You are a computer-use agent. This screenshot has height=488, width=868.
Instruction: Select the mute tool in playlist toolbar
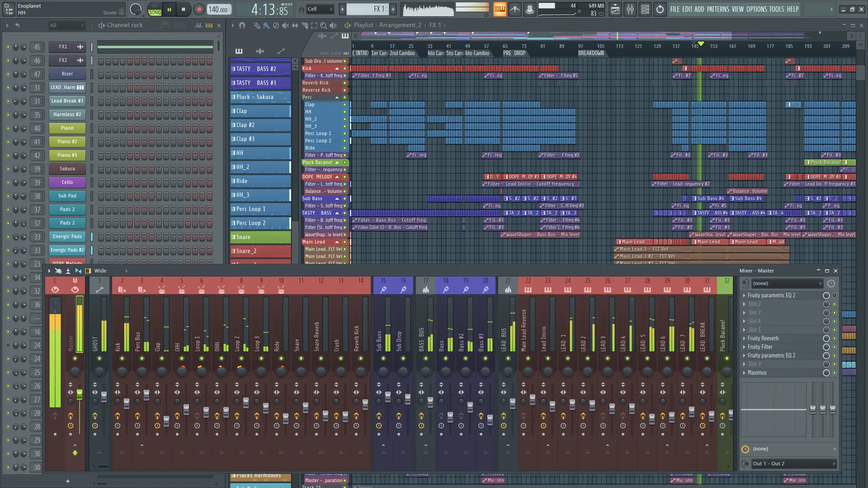pyautogui.click(x=285, y=26)
